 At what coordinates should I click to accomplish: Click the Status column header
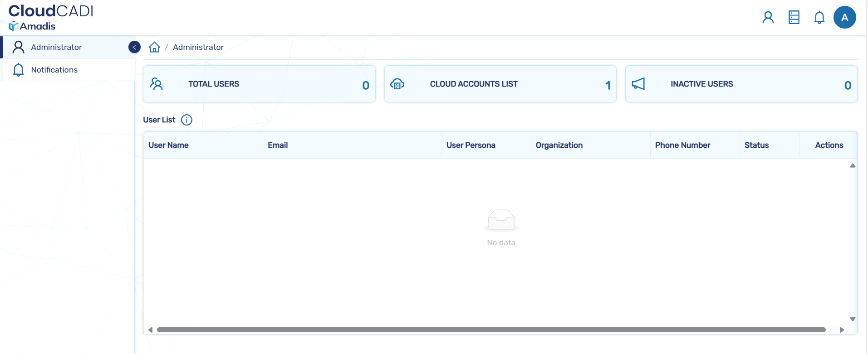click(x=756, y=145)
